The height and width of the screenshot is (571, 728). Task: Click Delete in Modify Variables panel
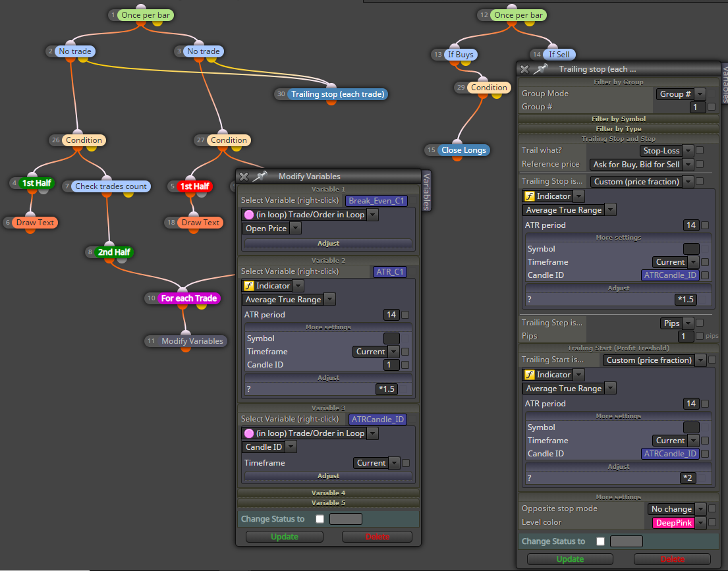(377, 537)
